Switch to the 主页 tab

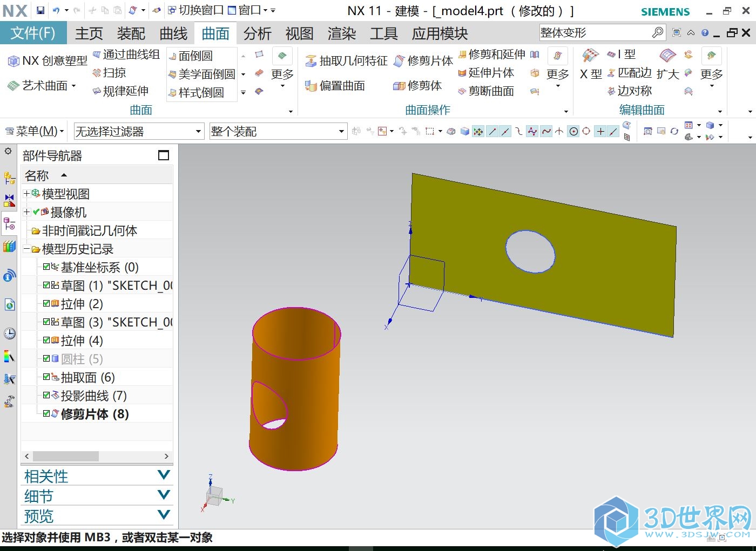click(x=89, y=33)
